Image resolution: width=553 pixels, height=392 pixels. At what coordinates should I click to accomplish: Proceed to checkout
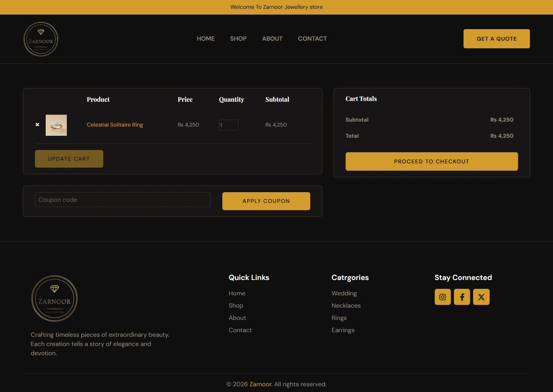pos(432,161)
